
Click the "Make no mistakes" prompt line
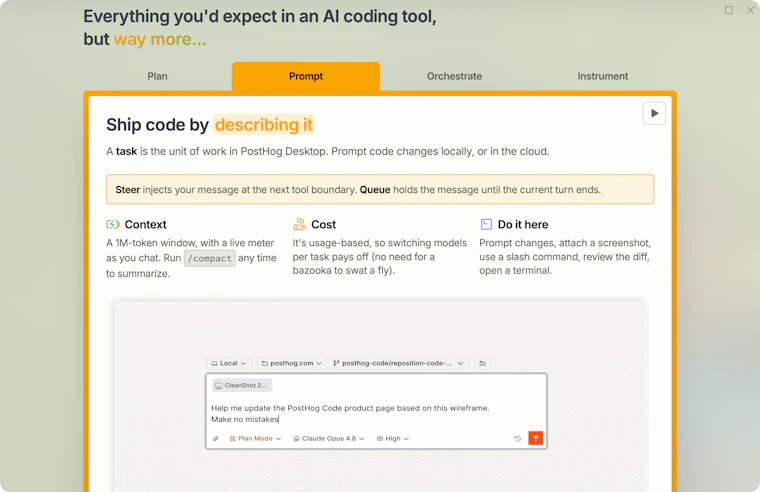tap(245, 419)
